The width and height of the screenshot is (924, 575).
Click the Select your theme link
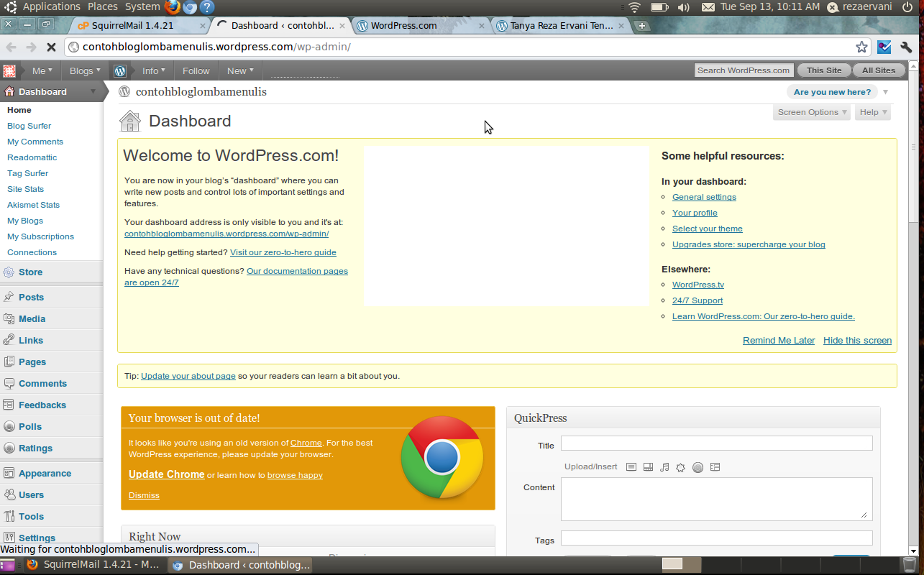708,229
